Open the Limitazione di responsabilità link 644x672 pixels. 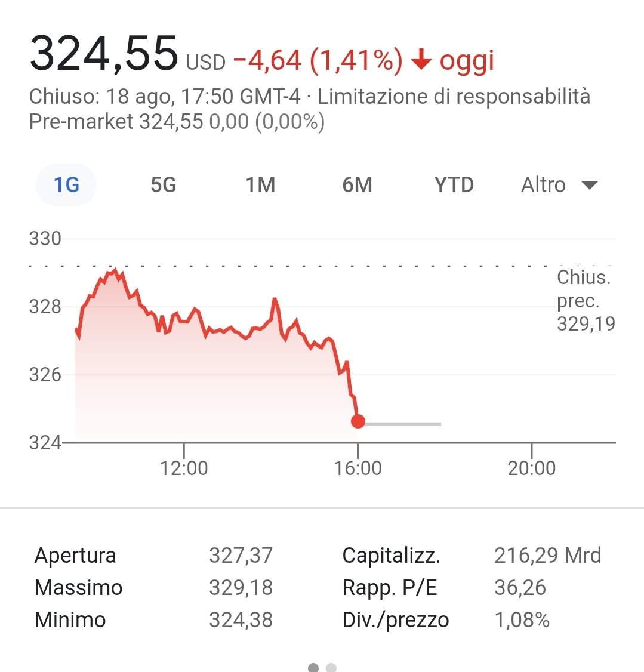454,97
